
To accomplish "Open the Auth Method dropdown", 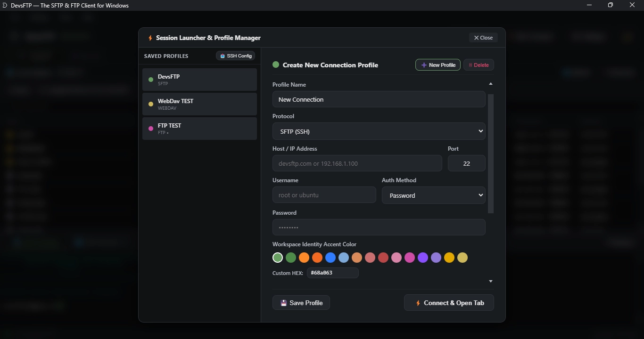I will [x=433, y=195].
